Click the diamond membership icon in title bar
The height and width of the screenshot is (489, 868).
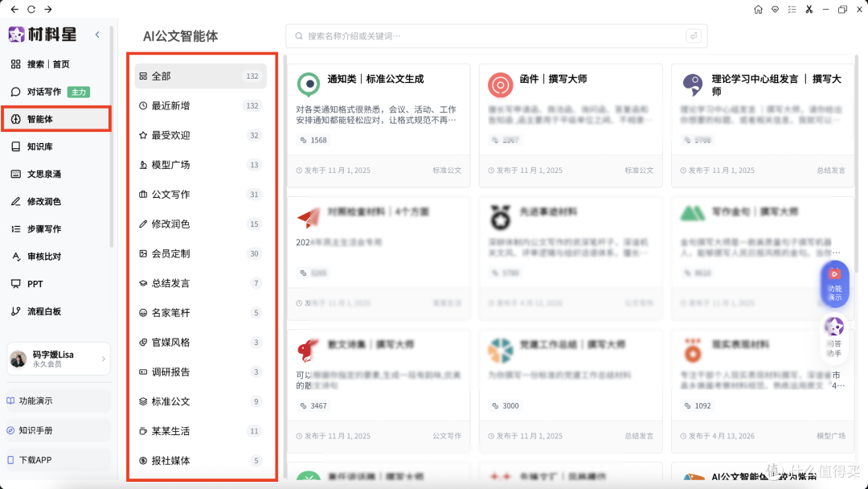coord(775,10)
